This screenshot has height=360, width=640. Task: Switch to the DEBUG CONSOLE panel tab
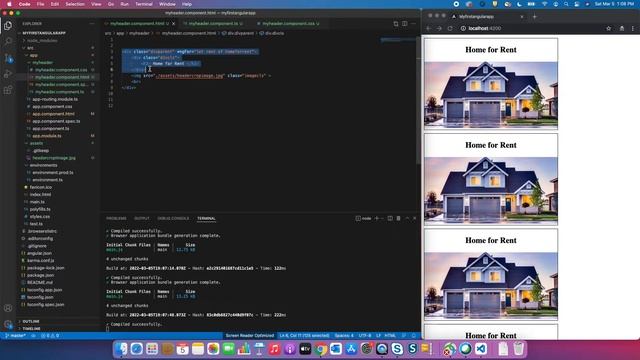pos(173,218)
